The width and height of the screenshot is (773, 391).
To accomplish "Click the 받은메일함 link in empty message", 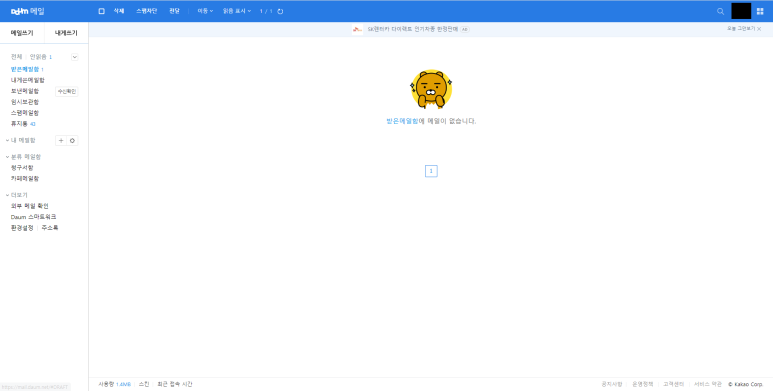I will (x=402, y=121).
